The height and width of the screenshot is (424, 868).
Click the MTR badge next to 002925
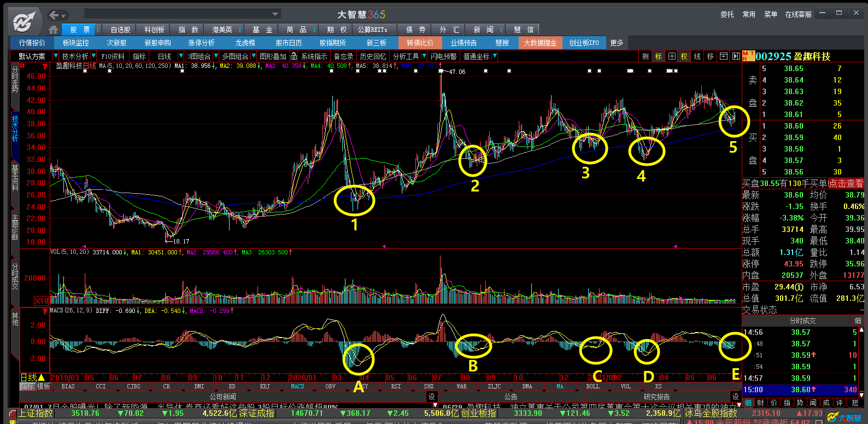pyautogui.click(x=748, y=56)
